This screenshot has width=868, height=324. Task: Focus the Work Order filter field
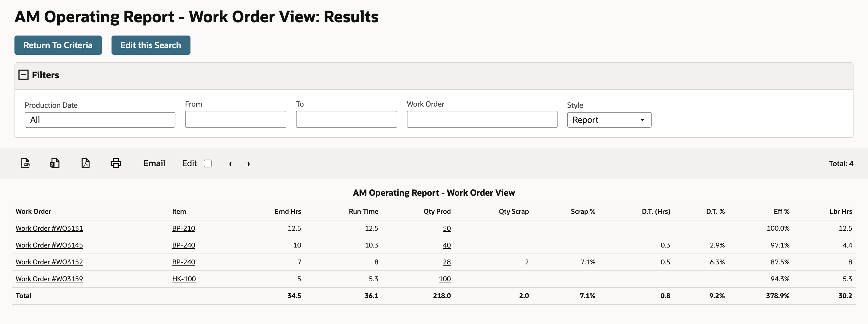[x=482, y=119]
